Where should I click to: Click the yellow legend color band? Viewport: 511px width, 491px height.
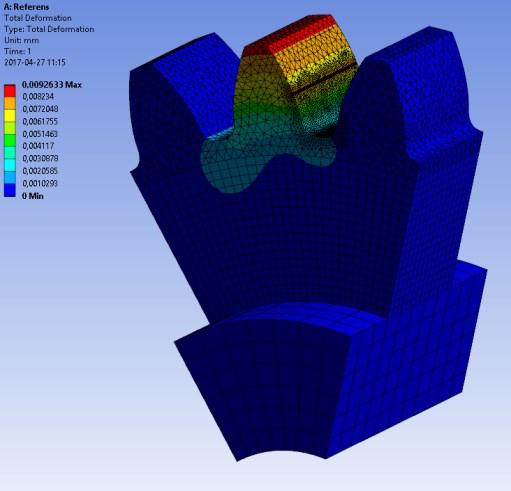(x=10, y=115)
